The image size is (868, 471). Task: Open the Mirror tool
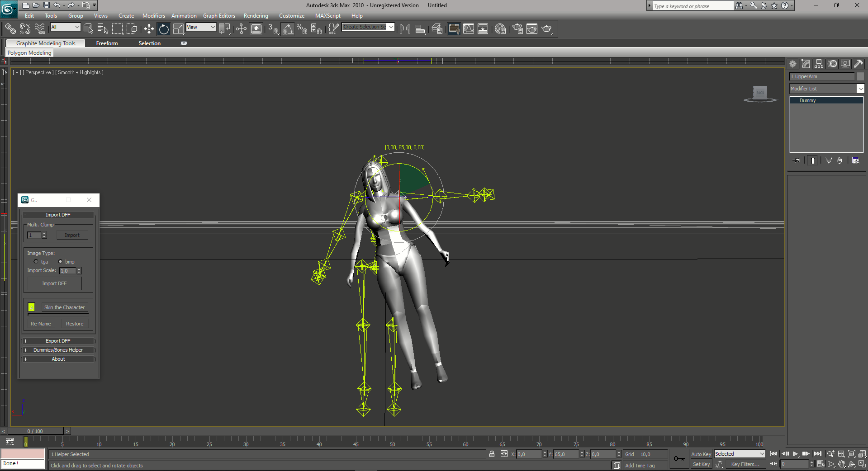[405, 29]
